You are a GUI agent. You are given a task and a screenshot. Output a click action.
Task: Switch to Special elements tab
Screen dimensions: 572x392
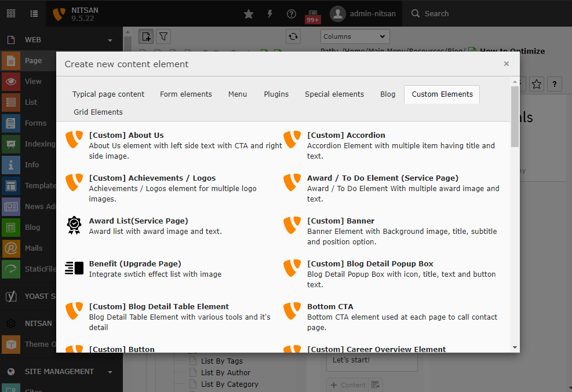pos(334,94)
